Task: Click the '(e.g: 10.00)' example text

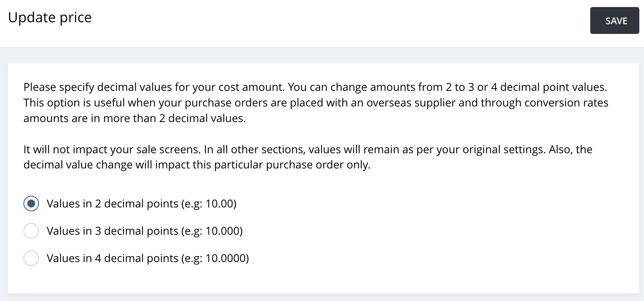Action: pos(209,204)
